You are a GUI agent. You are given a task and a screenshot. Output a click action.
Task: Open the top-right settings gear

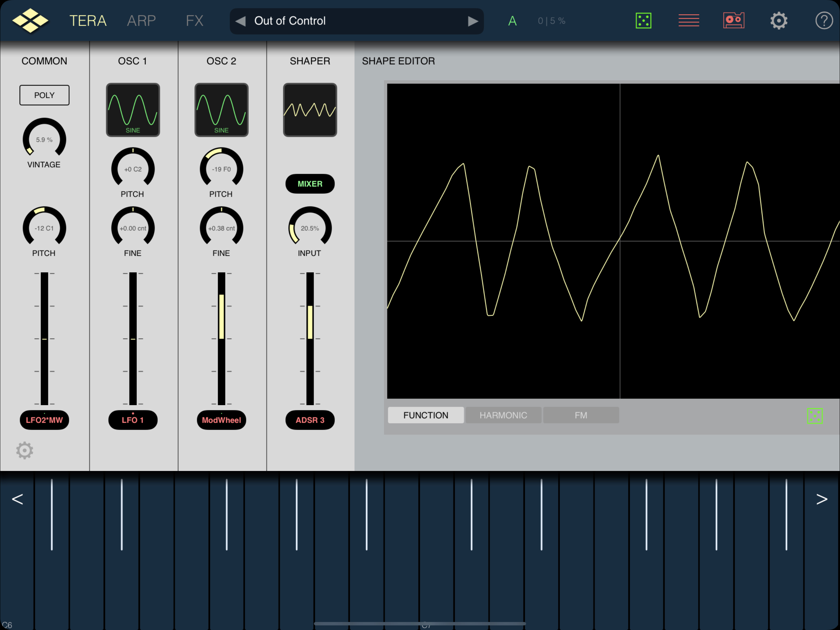pyautogui.click(x=779, y=21)
